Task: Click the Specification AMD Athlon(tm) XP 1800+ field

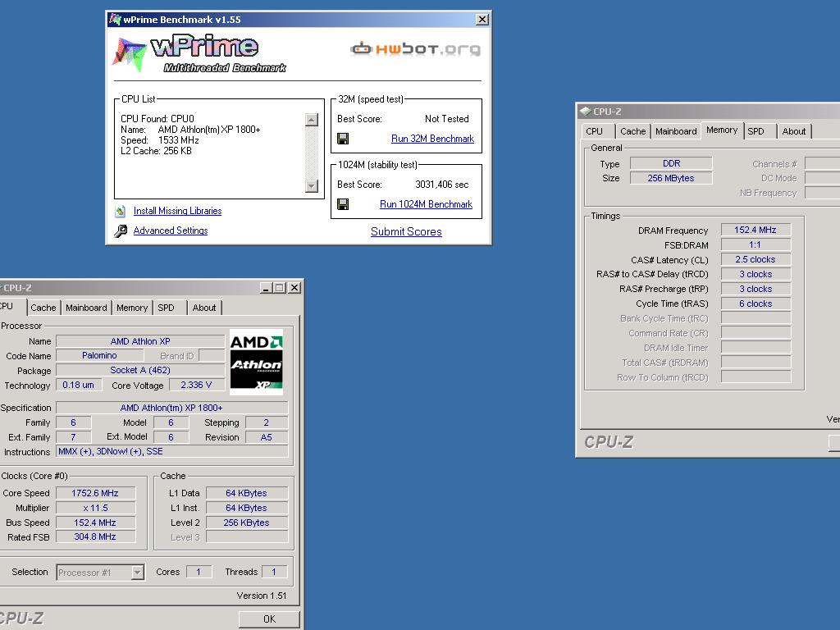Action: point(171,408)
